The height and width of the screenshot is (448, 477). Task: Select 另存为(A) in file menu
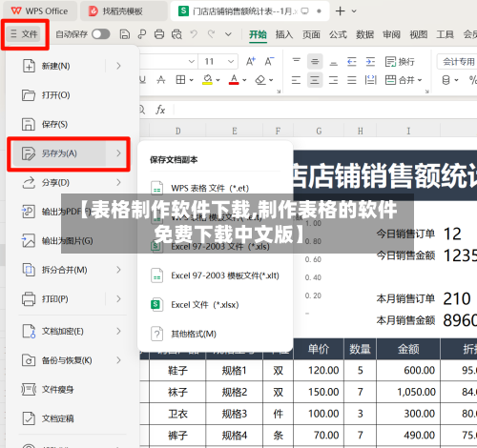(59, 153)
